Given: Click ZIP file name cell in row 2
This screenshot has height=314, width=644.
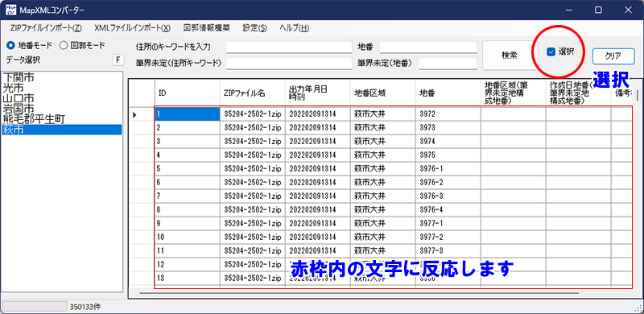Looking at the screenshot, I should (x=253, y=128).
